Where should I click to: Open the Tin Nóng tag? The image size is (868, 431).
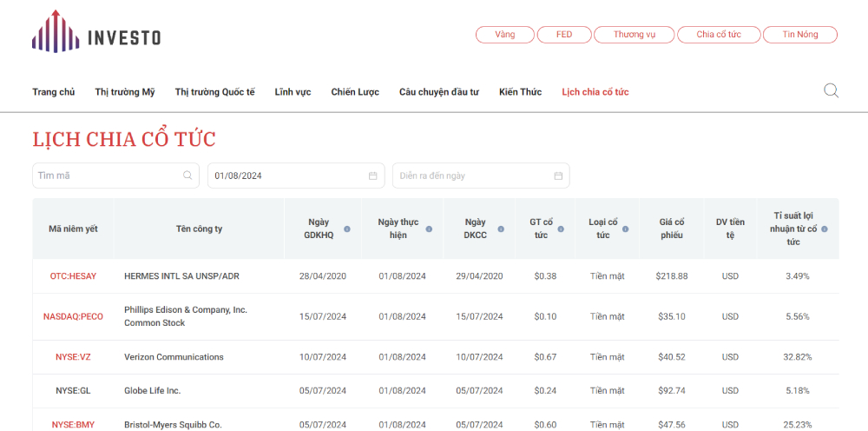[800, 35]
